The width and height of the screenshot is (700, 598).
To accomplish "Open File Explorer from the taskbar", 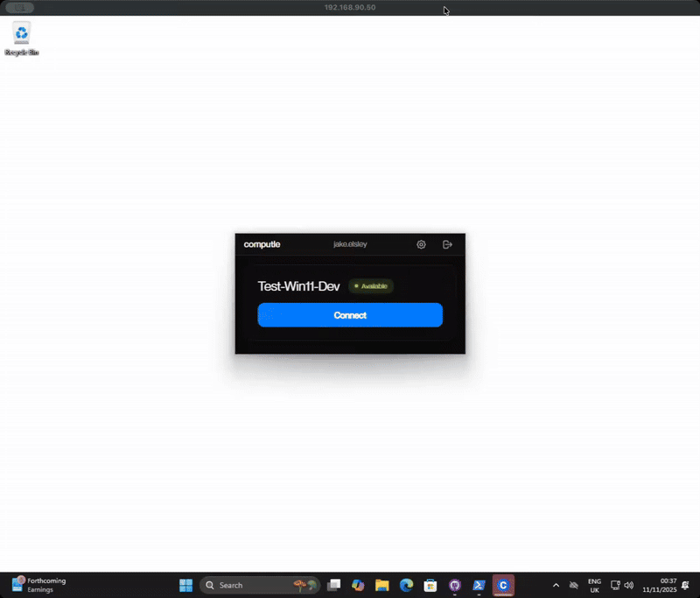I will tap(381, 585).
